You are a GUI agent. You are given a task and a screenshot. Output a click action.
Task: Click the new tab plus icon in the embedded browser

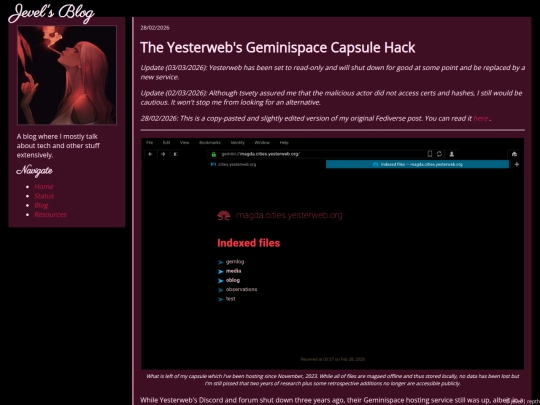(x=517, y=164)
